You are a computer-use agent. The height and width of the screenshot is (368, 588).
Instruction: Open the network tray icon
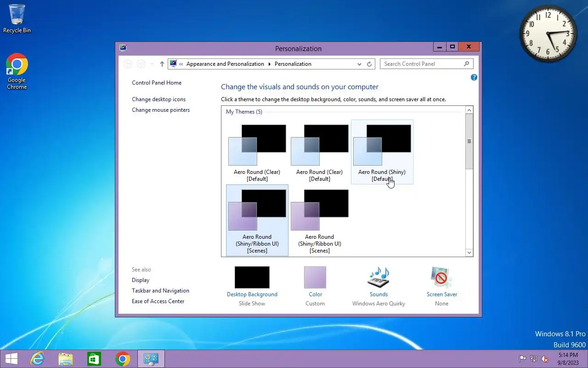(534, 359)
